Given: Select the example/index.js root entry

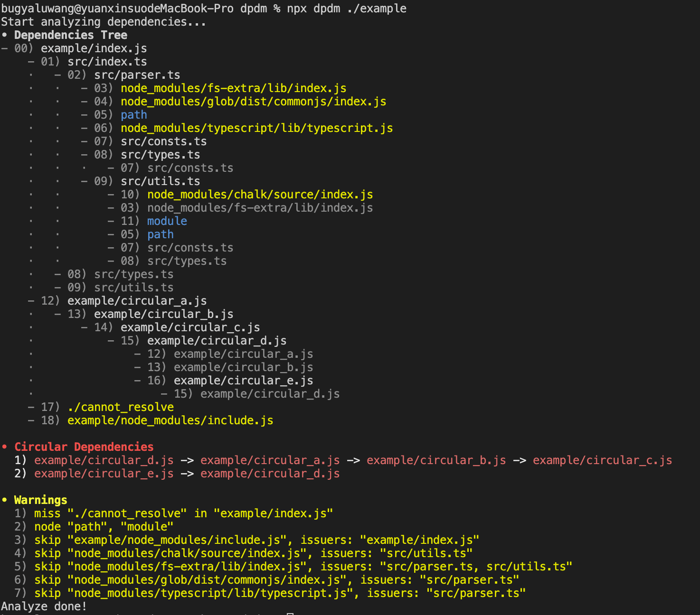Looking at the screenshot, I should click(94, 48).
